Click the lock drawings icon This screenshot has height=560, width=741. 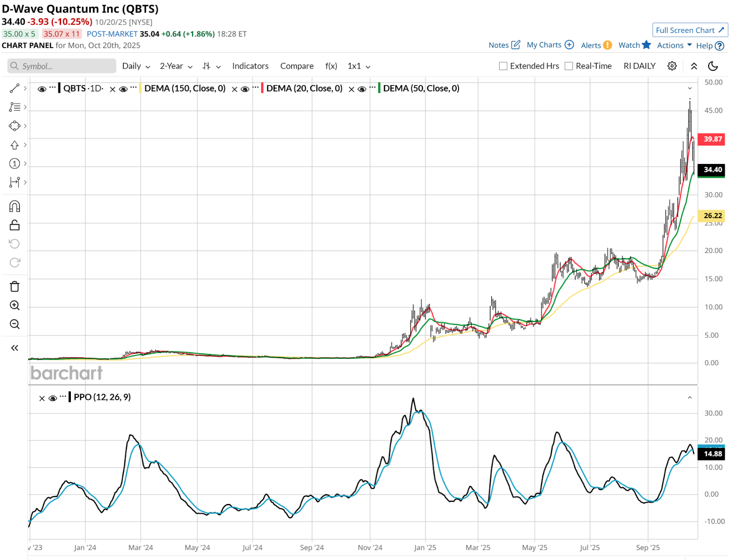click(14, 225)
